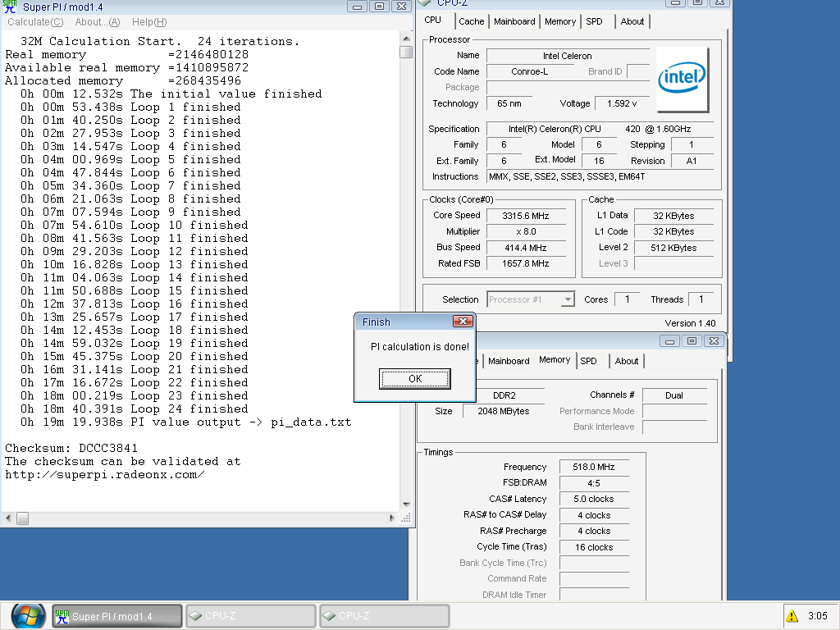The width and height of the screenshot is (840, 630).
Task: Click the Code Name field Conroe-L
Action: (529, 72)
